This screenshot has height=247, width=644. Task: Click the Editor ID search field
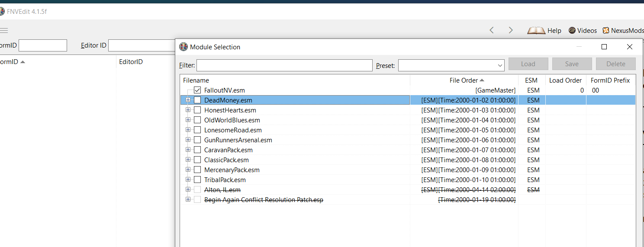[142, 45]
